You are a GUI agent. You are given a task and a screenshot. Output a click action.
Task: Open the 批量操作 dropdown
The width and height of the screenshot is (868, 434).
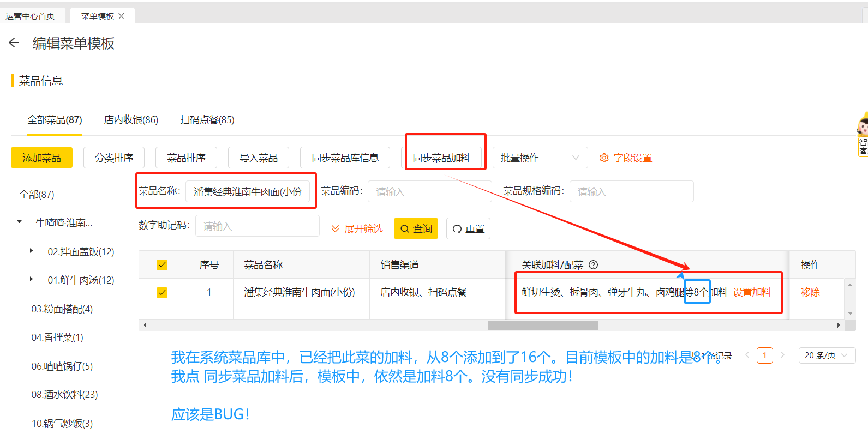(x=540, y=158)
